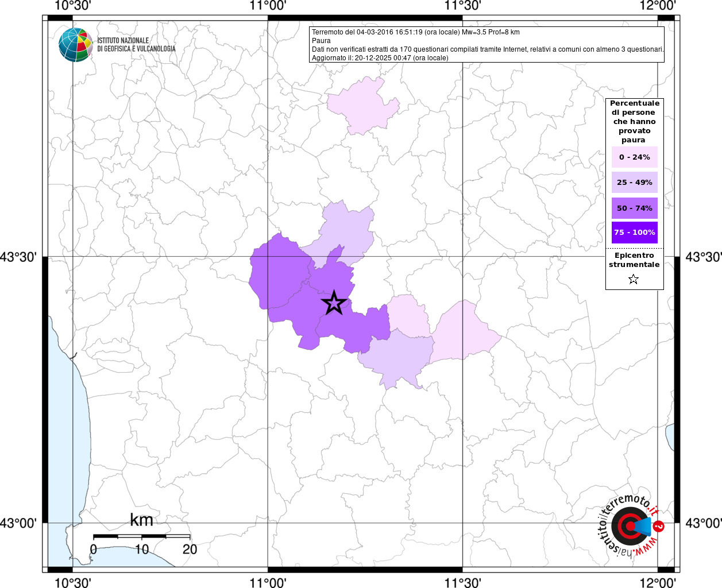722x588 pixels.
Task: Click the top 12°00' longitude label
Action: [658, 6]
